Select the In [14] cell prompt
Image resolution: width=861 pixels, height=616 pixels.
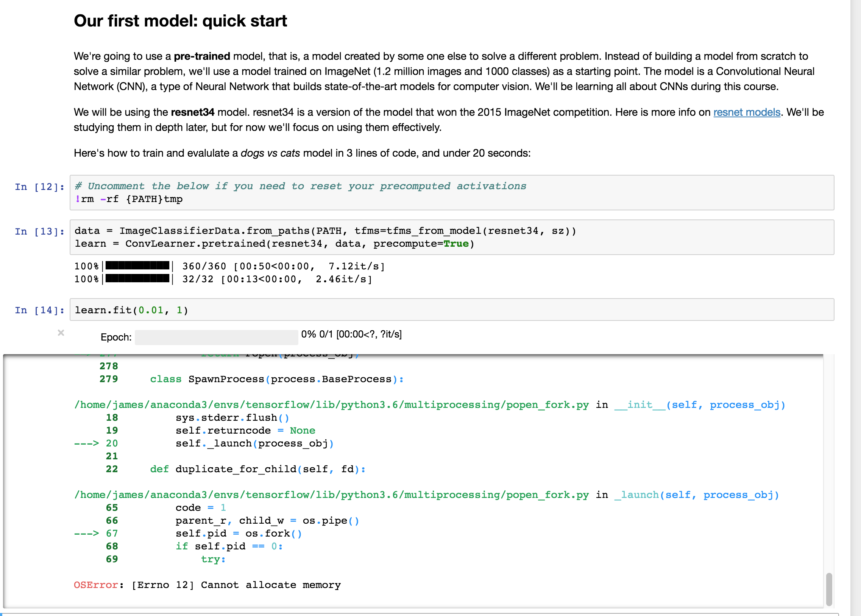tap(39, 310)
